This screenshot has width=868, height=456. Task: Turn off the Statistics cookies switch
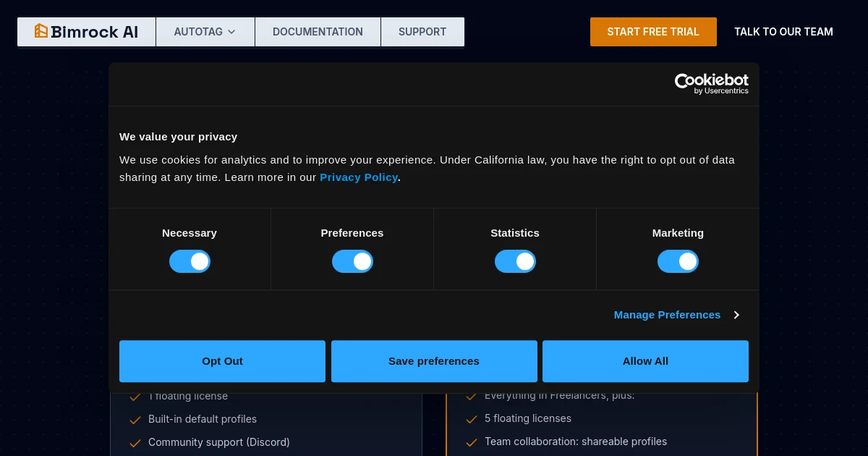515,261
